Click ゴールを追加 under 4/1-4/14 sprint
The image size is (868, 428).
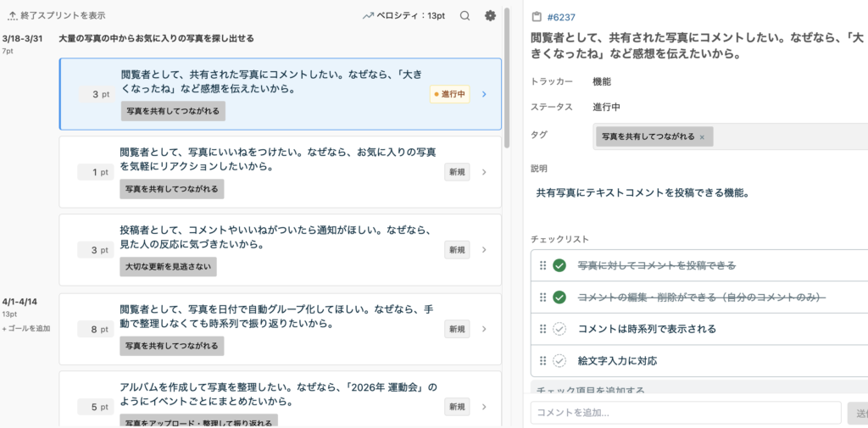pyautogui.click(x=26, y=328)
